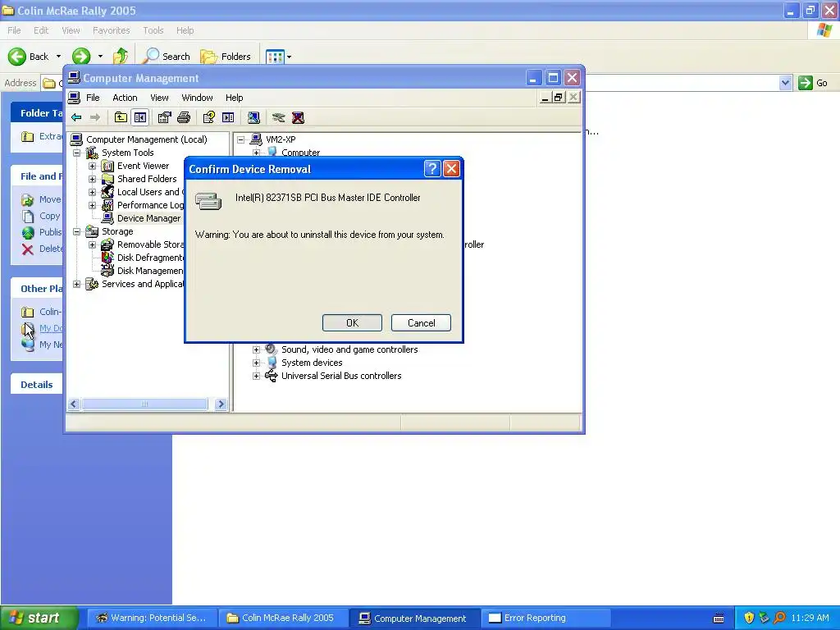Click the tree pane horizontal scrollbar thumb
Image resolution: width=840 pixels, height=630 pixels.
(144, 404)
